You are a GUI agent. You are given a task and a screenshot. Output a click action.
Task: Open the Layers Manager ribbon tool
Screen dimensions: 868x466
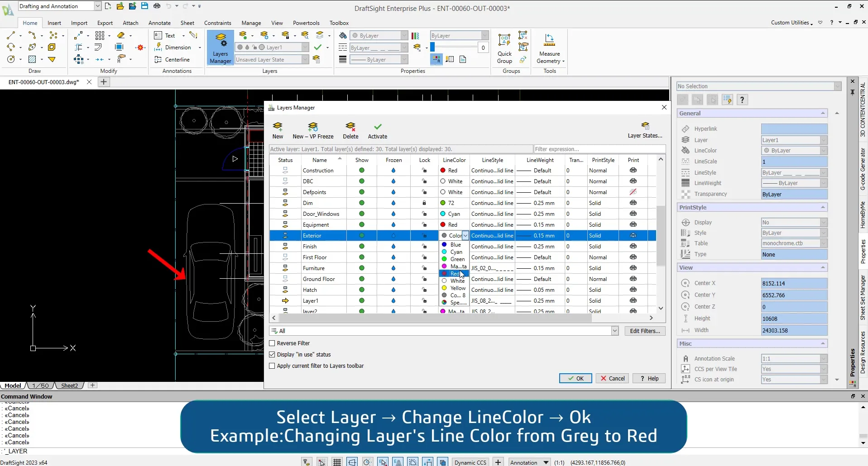(221, 48)
